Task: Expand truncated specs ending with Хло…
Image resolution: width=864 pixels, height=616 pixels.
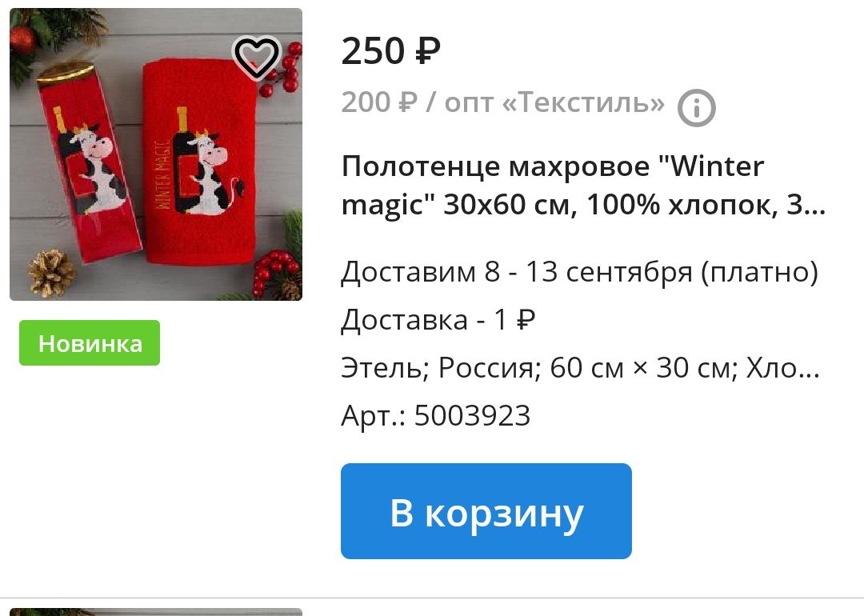Action: point(783,367)
